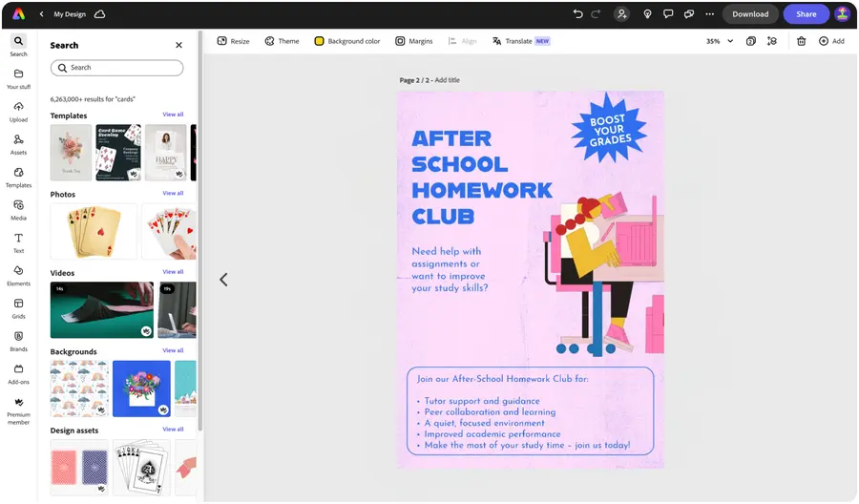Open the Grids panel
859x504 pixels.
click(x=19, y=309)
